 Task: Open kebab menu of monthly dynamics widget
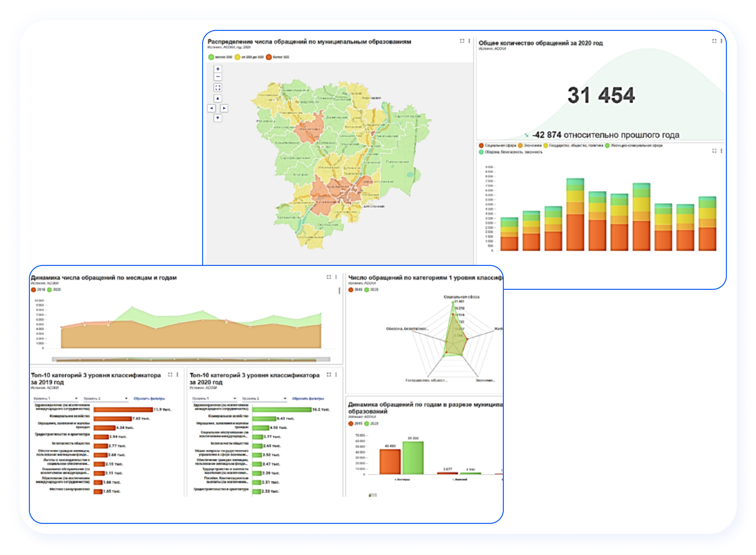[336, 277]
